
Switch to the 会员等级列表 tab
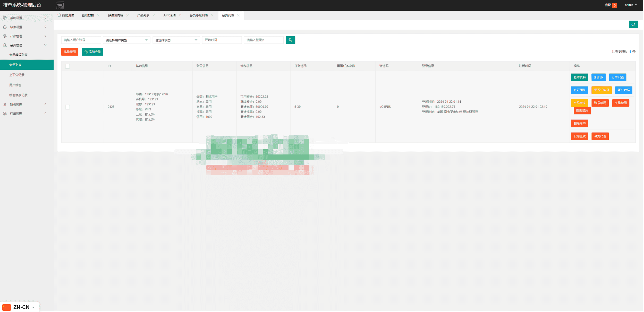coord(199,15)
